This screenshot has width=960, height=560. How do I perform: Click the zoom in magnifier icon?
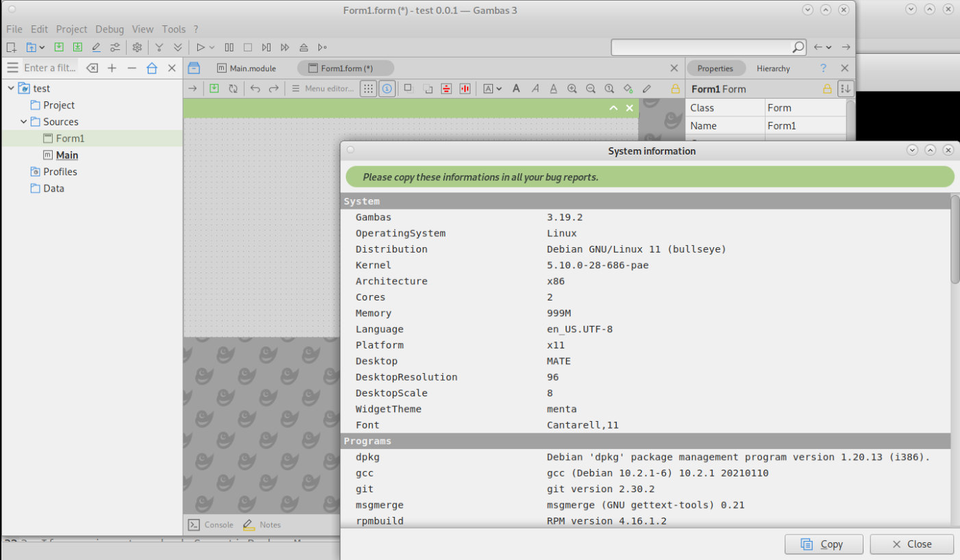point(572,88)
